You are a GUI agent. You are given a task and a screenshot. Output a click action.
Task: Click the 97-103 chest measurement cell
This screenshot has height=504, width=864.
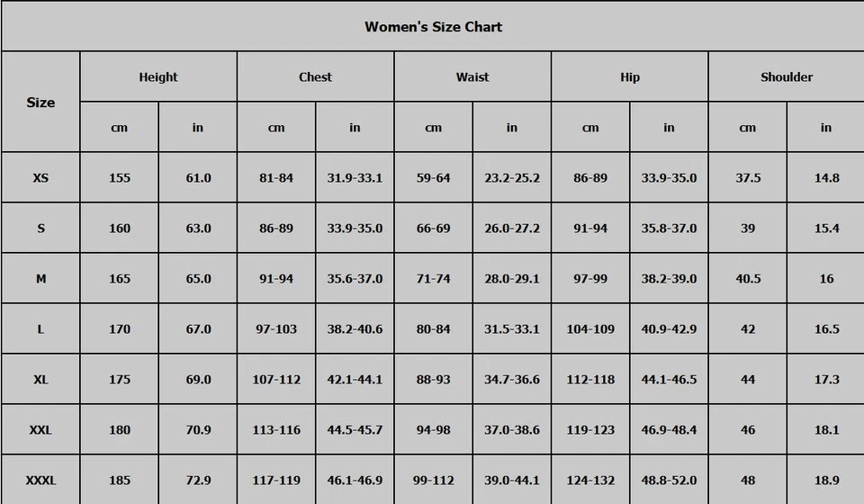276,329
